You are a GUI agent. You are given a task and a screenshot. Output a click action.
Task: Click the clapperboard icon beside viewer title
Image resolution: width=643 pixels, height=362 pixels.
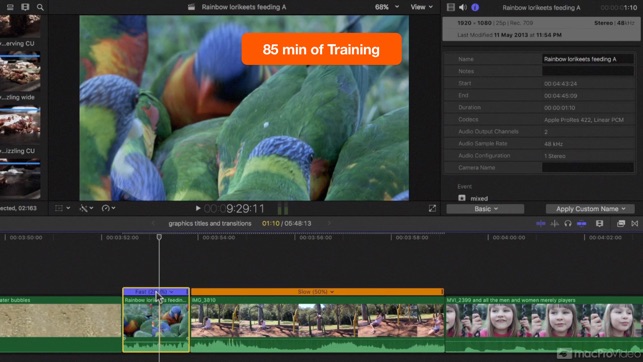click(191, 7)
